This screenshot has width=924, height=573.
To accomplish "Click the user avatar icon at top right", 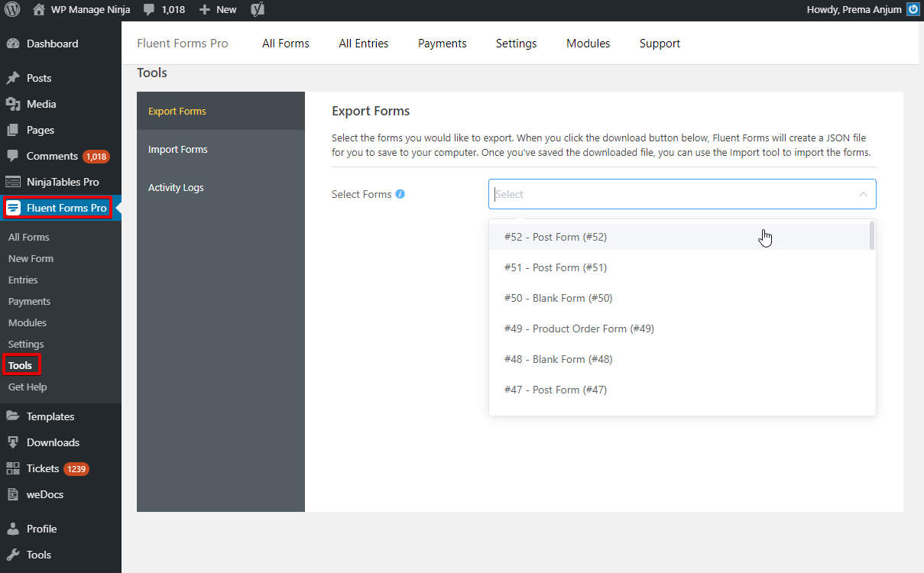I will coord(913,10).
